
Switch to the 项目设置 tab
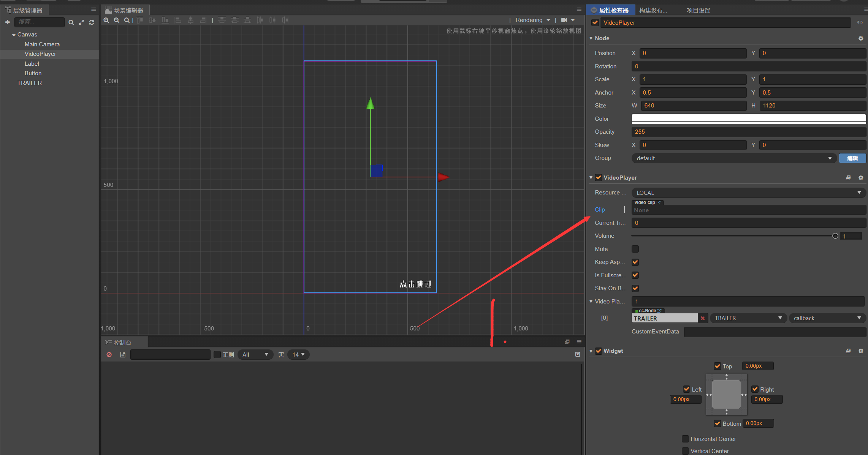(x=698, y=10)
